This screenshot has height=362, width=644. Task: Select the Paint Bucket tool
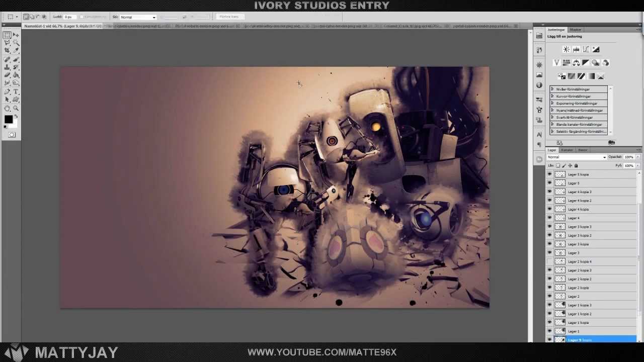tap(16, 75)
